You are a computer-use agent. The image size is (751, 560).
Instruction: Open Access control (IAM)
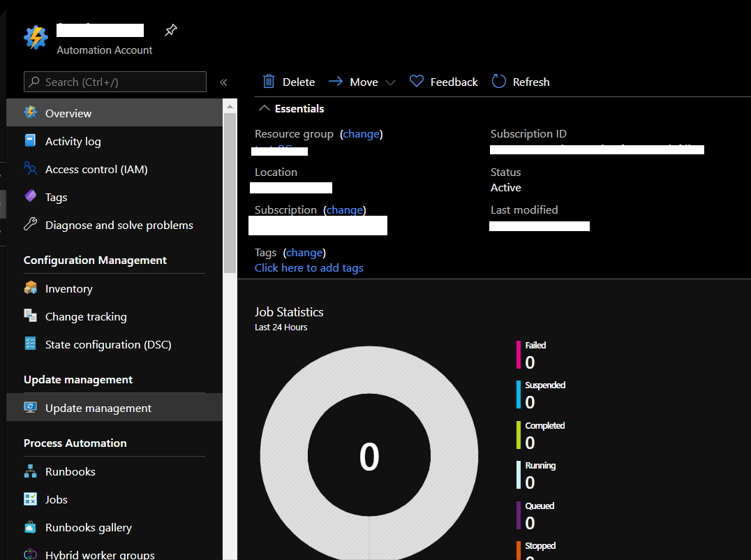114,169
